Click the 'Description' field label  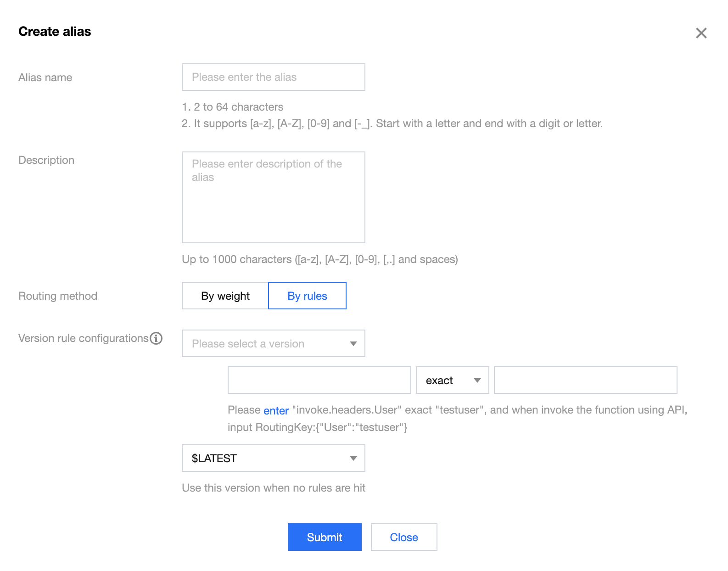(x=46, y=160)
